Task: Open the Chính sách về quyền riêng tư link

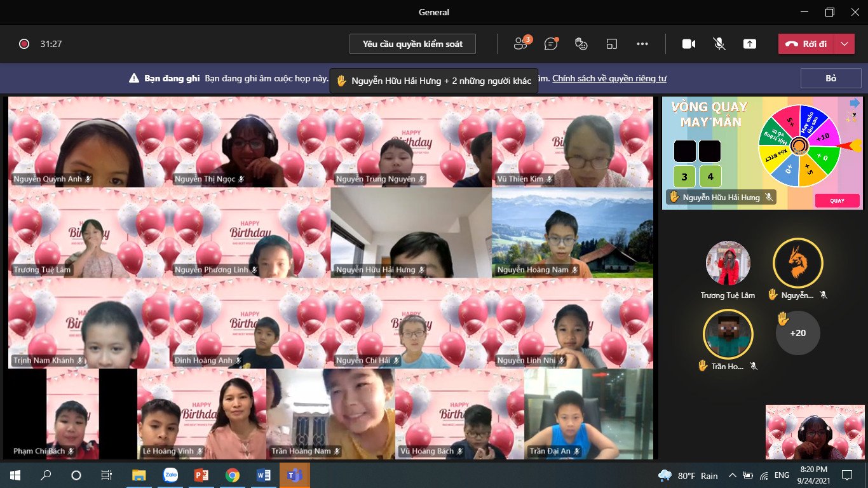Action: pos(609,78)
